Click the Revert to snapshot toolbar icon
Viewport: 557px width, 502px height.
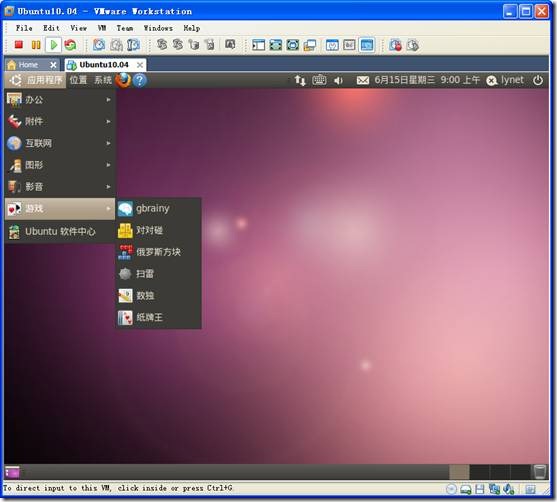(116, 45)
